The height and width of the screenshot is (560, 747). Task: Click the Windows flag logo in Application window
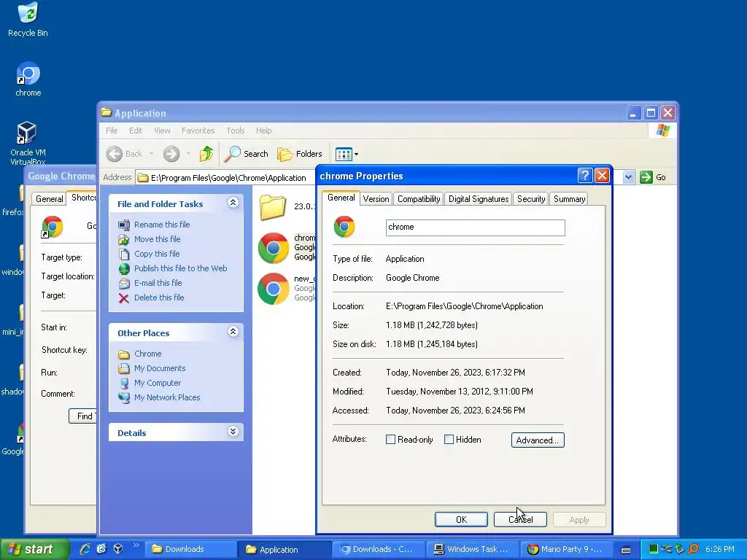pyautogui.click(x=662, y=131)
